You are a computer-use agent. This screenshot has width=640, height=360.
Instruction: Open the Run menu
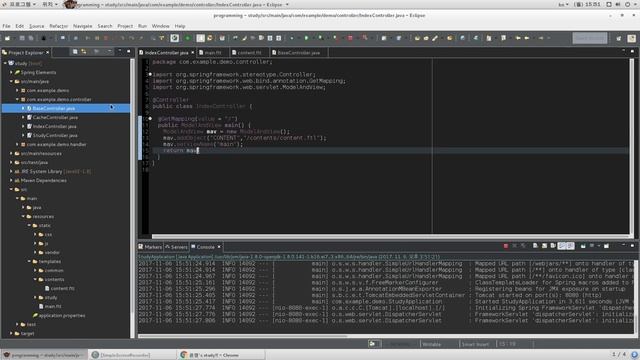[142, 26]
